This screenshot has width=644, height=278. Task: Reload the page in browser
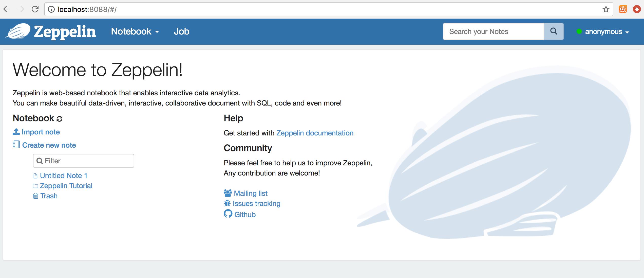tap(35, 9)
